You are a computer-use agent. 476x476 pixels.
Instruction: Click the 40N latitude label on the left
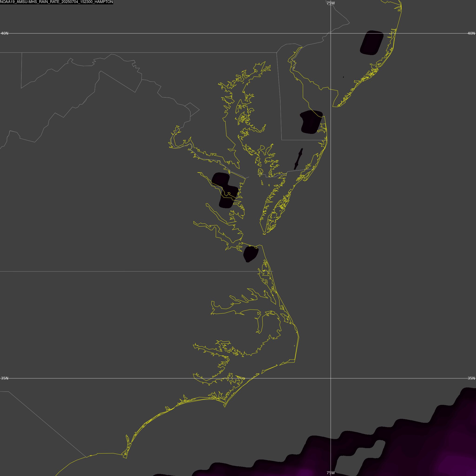[4, 33]
